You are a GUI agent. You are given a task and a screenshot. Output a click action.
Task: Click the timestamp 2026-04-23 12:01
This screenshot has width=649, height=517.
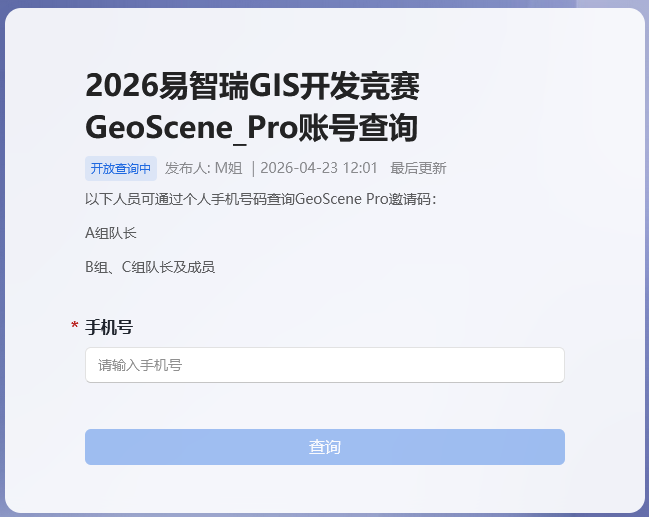319,168
